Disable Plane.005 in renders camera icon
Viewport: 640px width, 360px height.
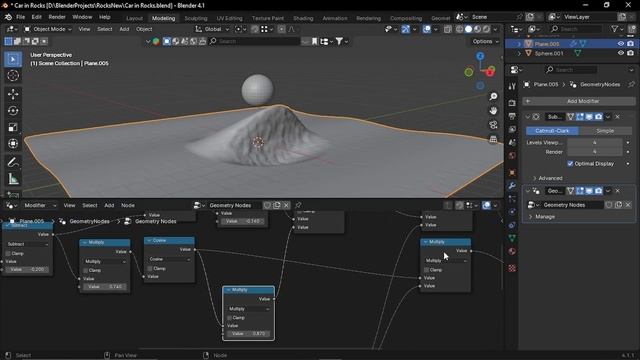pos(631,44)
